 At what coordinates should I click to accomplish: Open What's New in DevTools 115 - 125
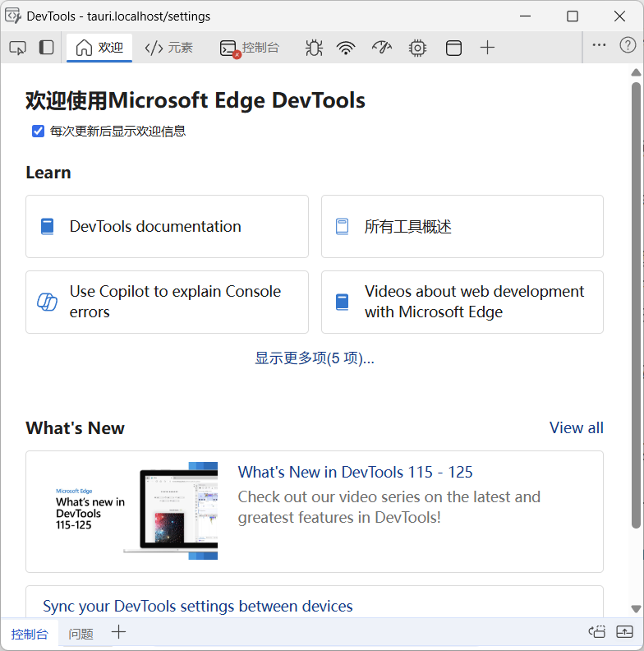(x=355, y=472)
